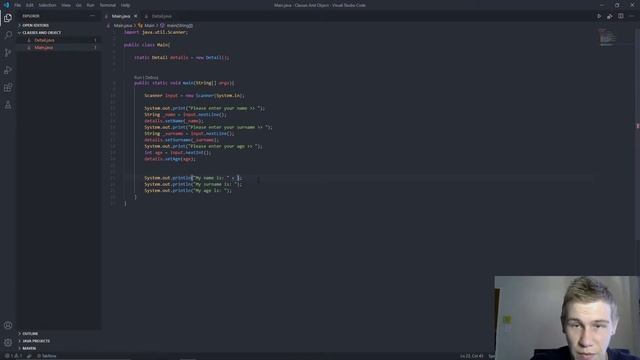
Task: Click the Main class breadcrumb
Action: pos(149,25)
